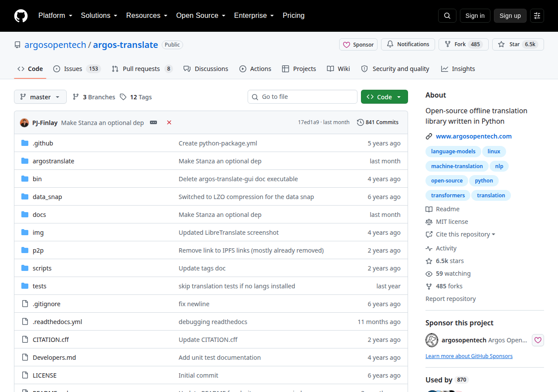Viewport: 558px width, 392px height.
Task: Click the GitHub logo icon
Action: click(21, 16)
